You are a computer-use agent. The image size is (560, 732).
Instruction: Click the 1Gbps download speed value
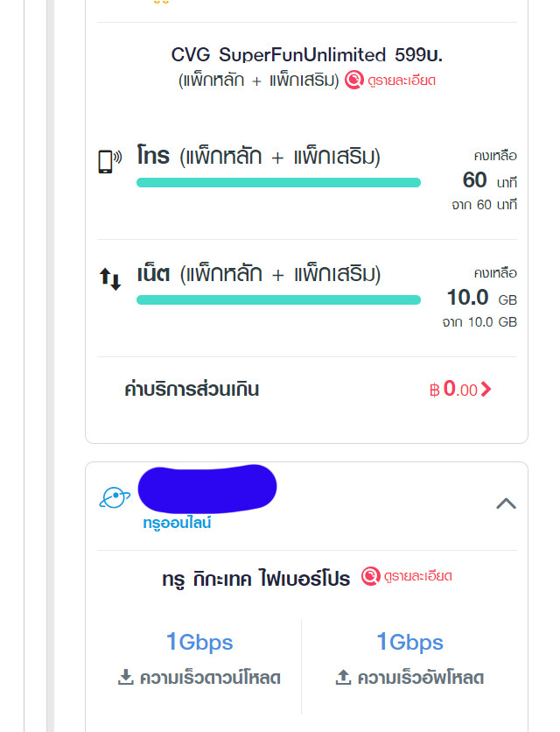[199, 642]
